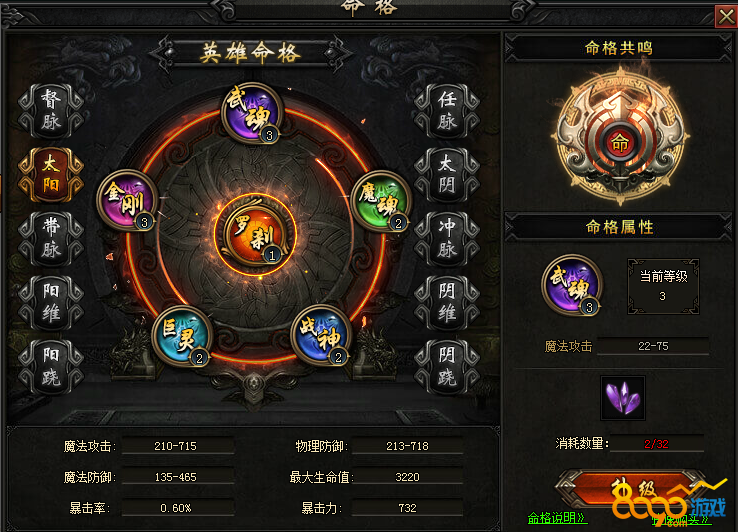Select the blue 战神 orb
The image size is (738, 532).
[321, 335]
